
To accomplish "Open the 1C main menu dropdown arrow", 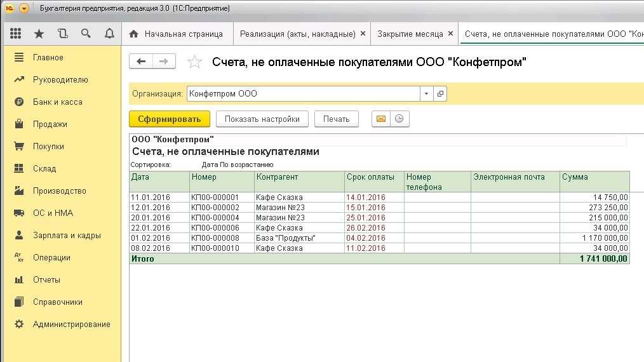I will tap(24, 8).
